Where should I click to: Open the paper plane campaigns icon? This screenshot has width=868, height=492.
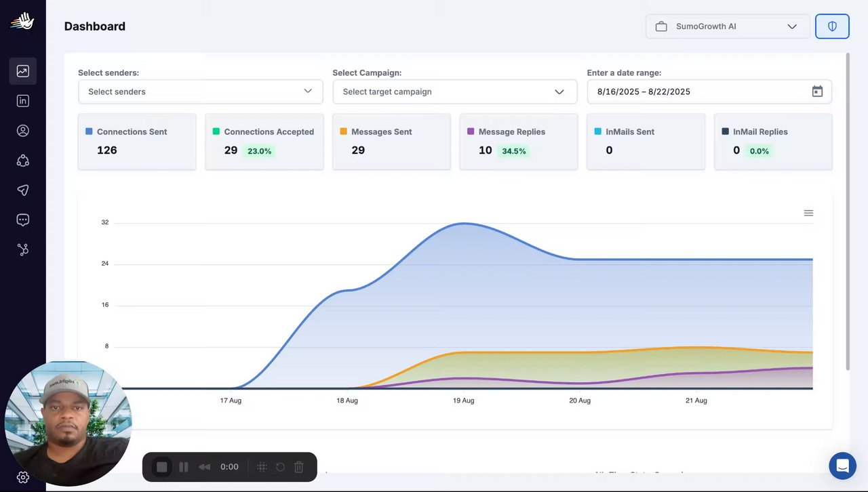23,190
